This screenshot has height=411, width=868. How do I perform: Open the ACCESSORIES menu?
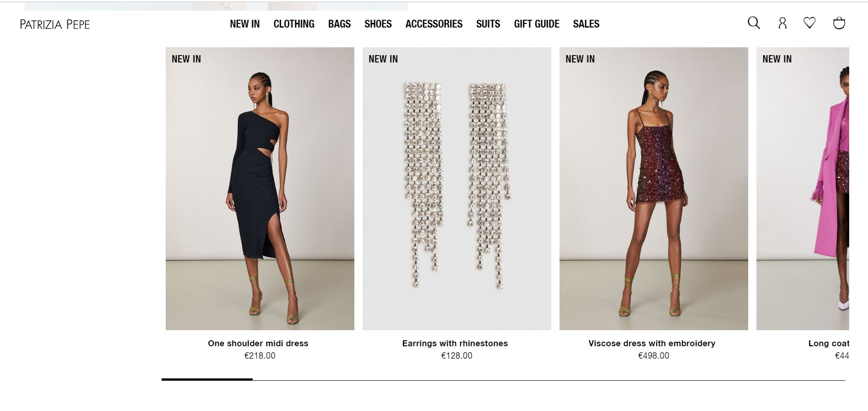[434, 24]
